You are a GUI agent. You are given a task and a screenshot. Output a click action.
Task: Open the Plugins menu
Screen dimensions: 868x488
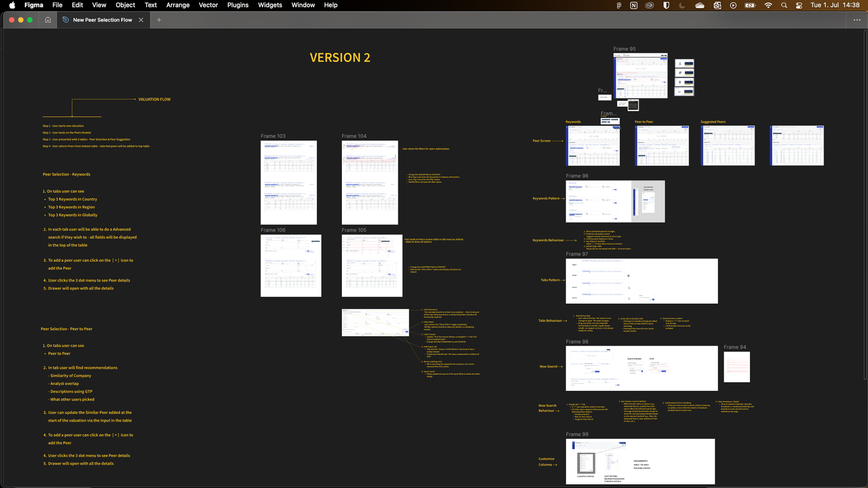pos(238,5)
